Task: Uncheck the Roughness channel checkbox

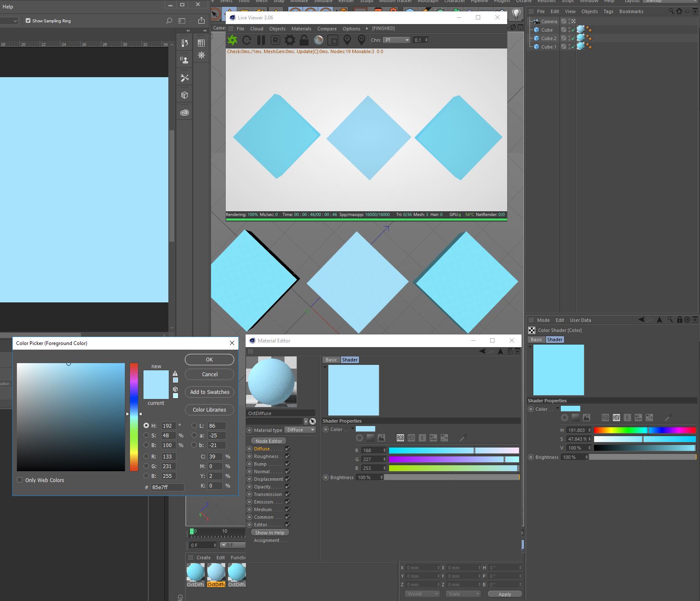Action: pyautogui.click(x=287, y=456)
